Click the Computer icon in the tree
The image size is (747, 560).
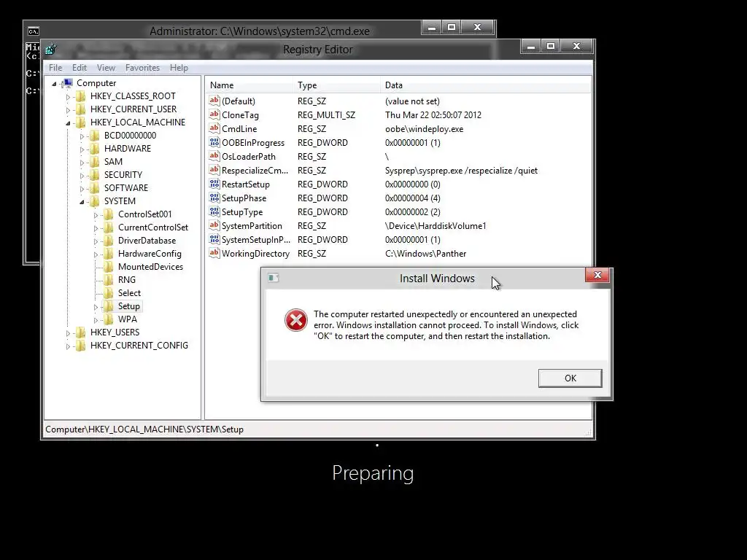click(x=68, y=83)
